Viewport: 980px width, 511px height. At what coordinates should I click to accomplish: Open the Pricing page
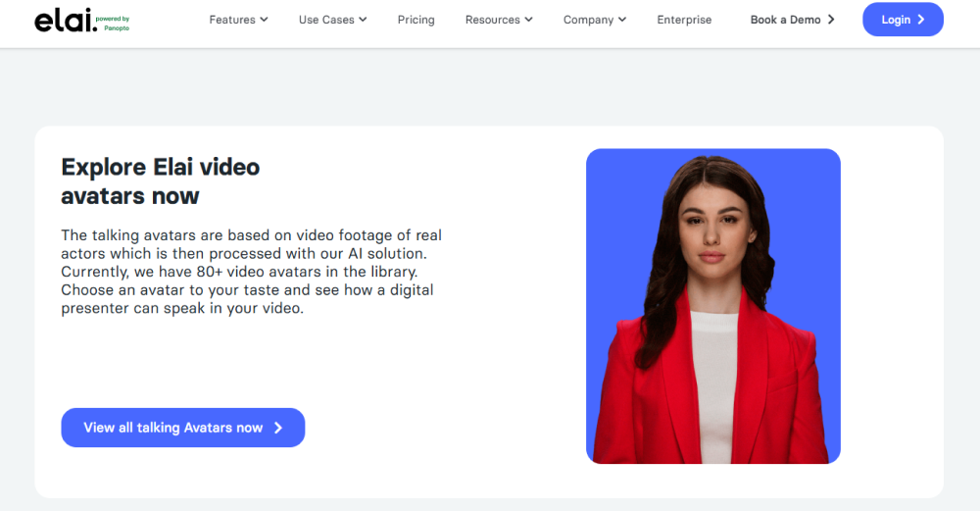(416, 20)
